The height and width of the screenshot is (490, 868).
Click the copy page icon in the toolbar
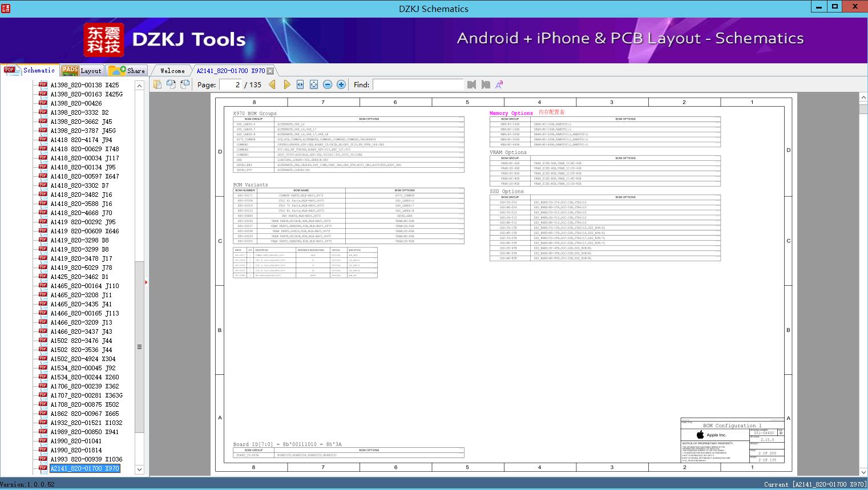(158, 84)
